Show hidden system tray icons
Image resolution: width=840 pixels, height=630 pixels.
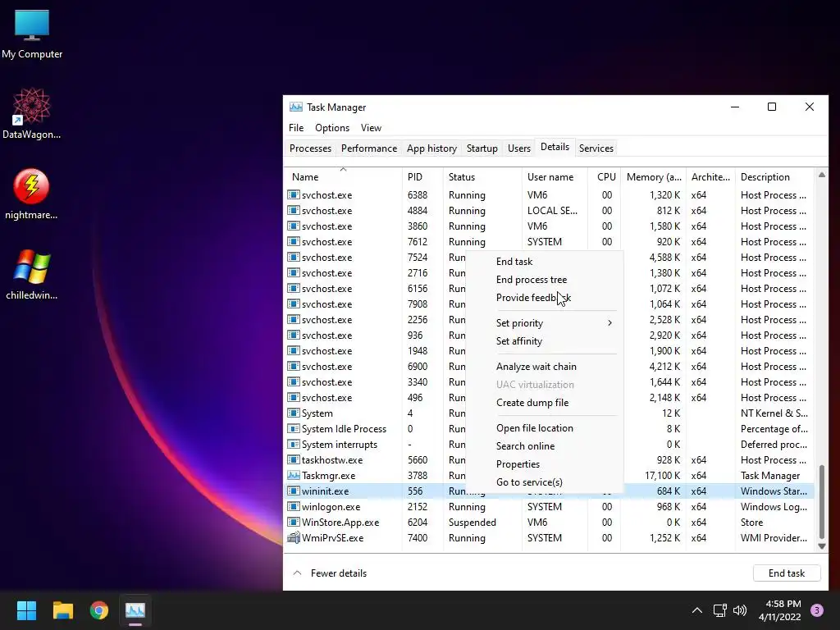[697, 610]
